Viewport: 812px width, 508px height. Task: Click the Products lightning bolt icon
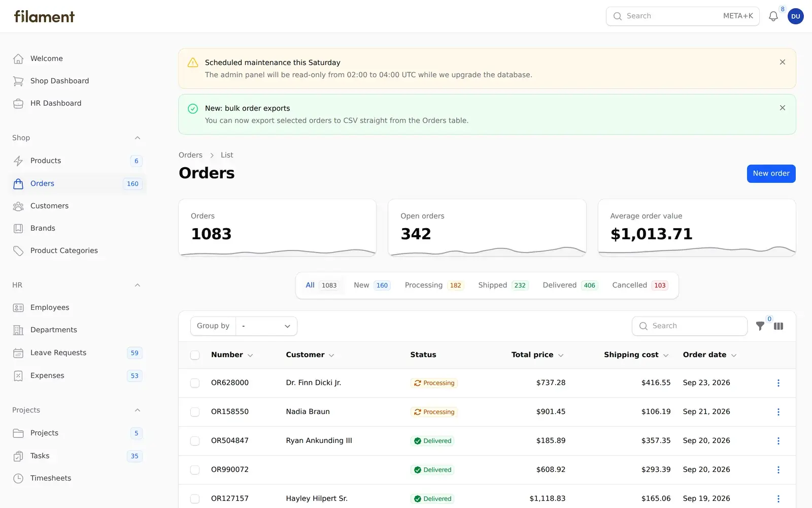[x=18, y=161]
